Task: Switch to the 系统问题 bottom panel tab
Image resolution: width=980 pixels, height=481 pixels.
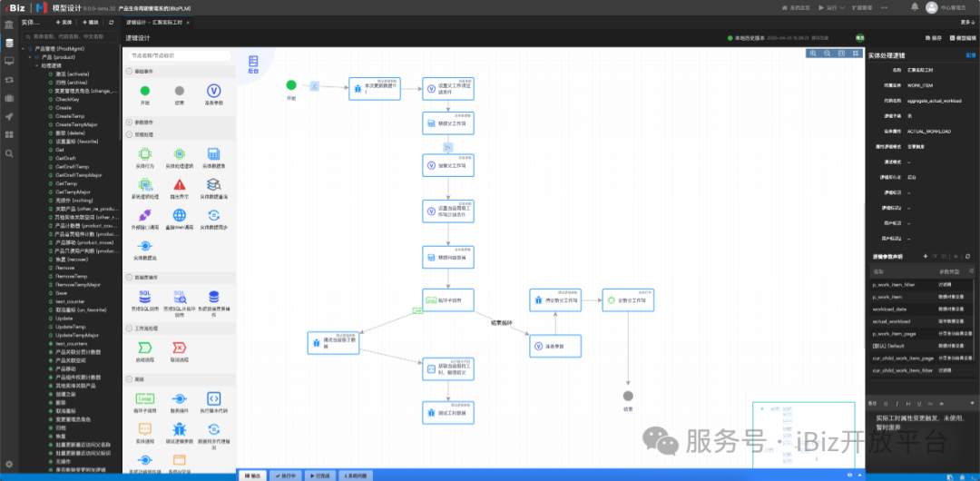Action: pos(355,476)
